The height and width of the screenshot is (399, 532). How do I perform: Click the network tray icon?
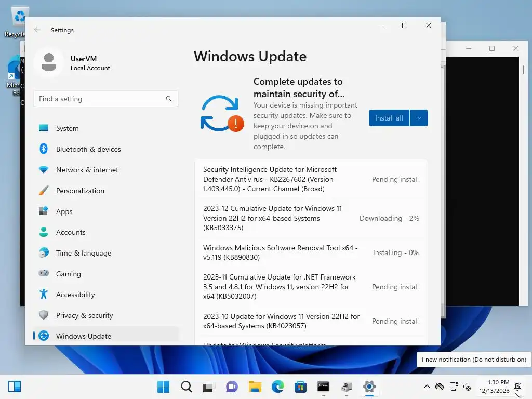click(x=454, y=387)
